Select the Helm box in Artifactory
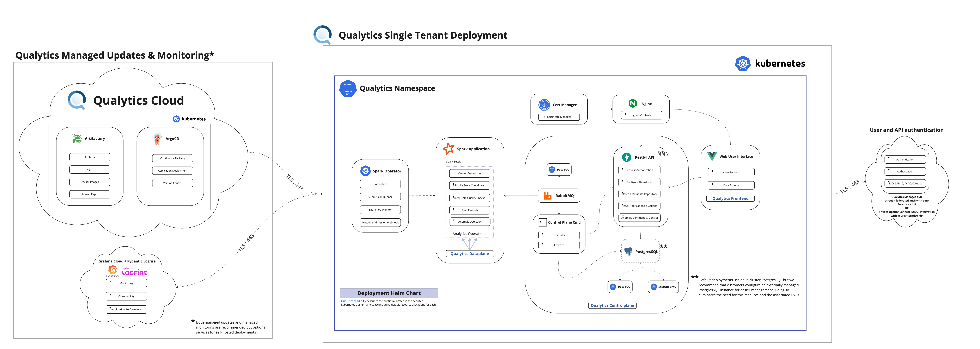This screenshot has height=349, width=980. [90, 170]
